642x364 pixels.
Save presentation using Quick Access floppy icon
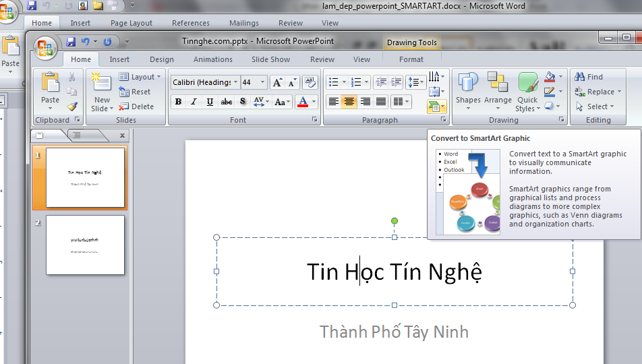(x=71, y=42)
